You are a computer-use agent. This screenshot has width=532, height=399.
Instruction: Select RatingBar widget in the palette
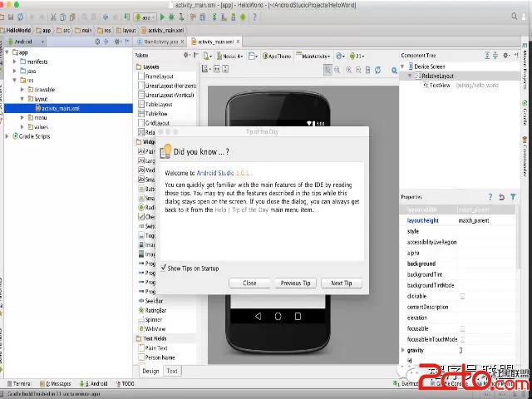[x=156, y=310]
